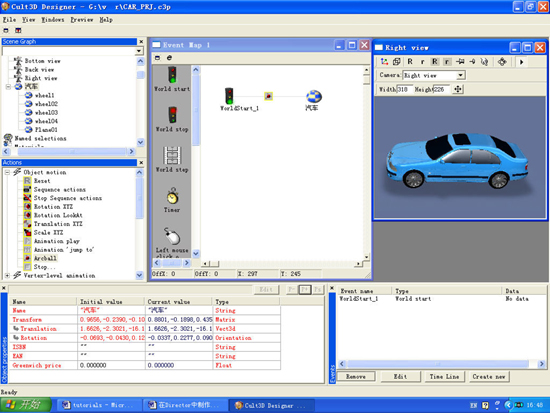Pick the Timer event icon
The width and height of the screenshot is (550, 413).
(172, 196)
